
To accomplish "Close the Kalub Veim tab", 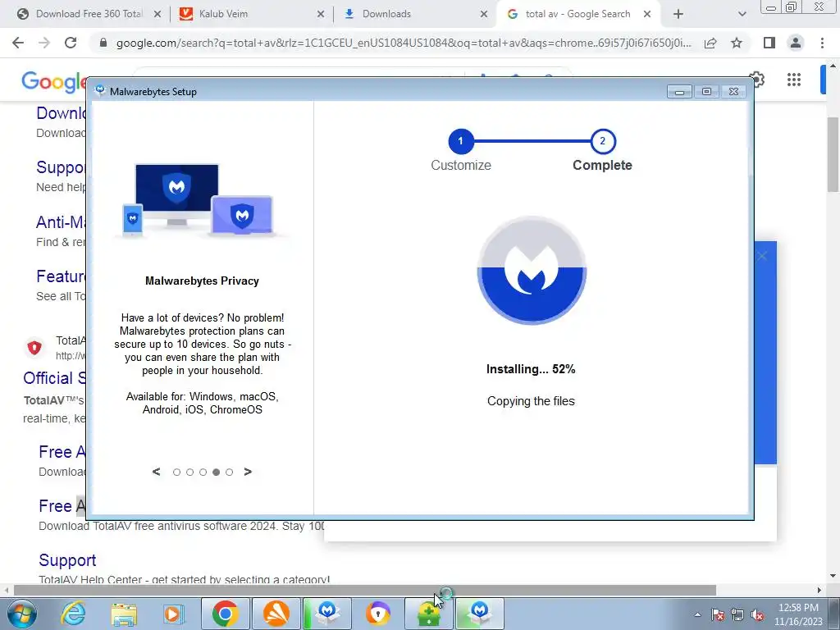I will tap(321, 15).
